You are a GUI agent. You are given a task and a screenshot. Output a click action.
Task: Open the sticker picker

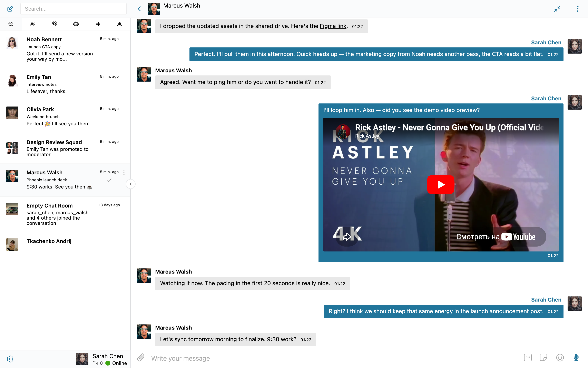click(x=543, y=358)
